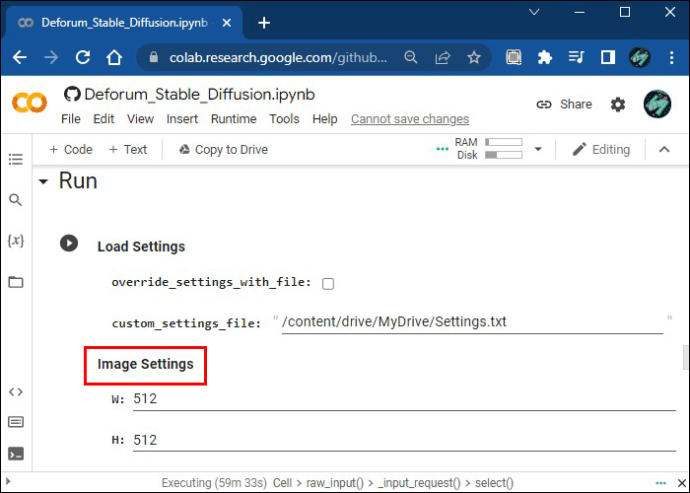Click share page icon in address bar
Viewport: 690px width, 493px height.
442,57
